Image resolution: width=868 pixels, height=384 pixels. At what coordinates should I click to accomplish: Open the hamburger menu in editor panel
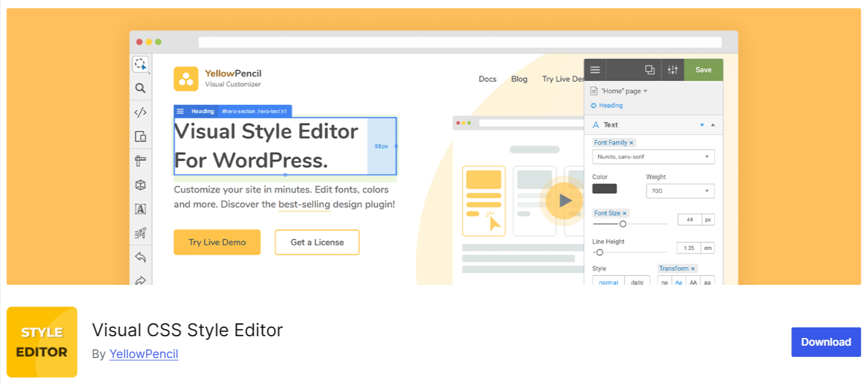(595, 70)
